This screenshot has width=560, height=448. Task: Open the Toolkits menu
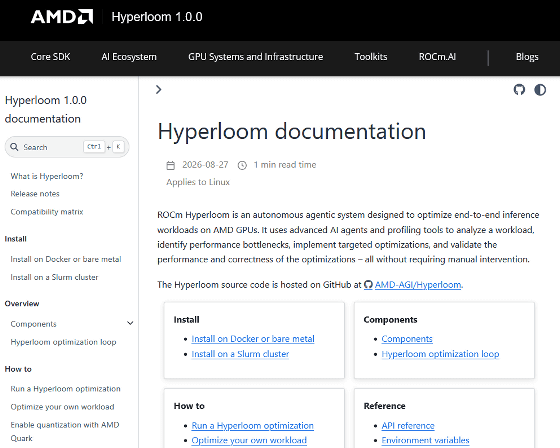click(x=371, y=57)
